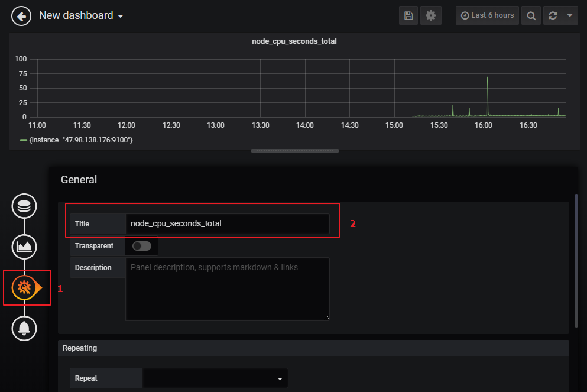This screenshot has width=587, height=392.
Task: Zoom out time range with magnifier icon
Action: pos(531,15)
